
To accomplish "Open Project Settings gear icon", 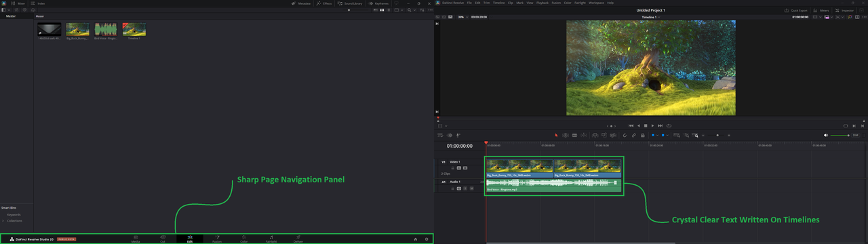I will coord(427,239).
